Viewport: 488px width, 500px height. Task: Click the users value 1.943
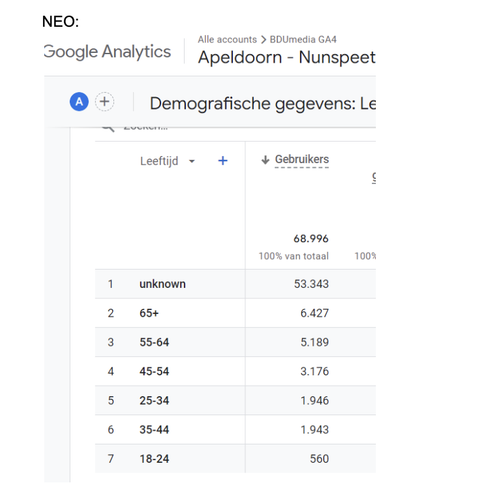tap(314, 429)
